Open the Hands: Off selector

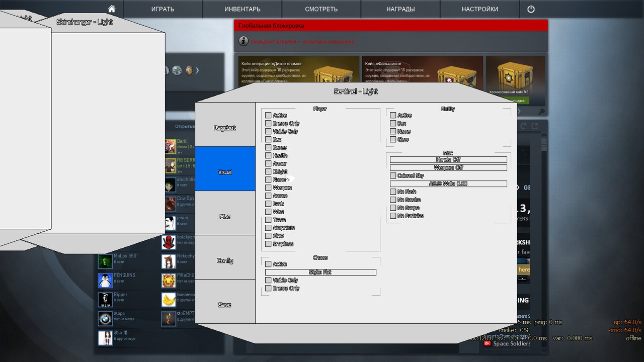(x=448, y=159)
